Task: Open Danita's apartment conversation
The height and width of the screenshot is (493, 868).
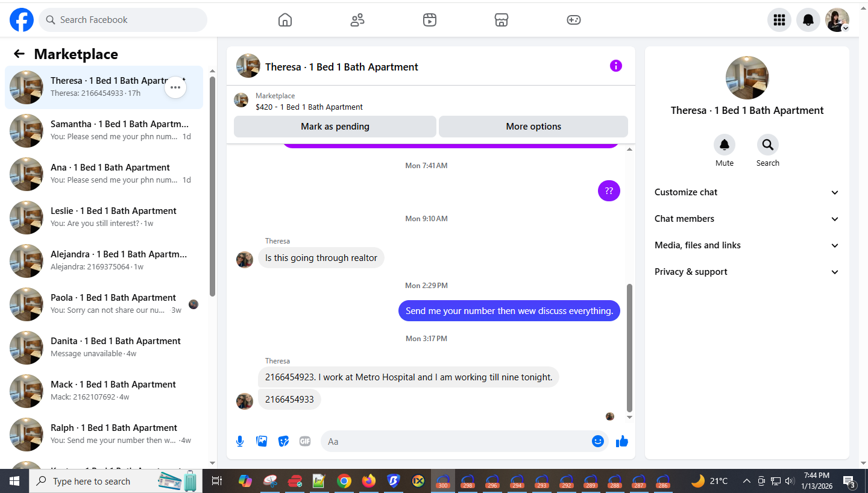Action: click(104, 348)
